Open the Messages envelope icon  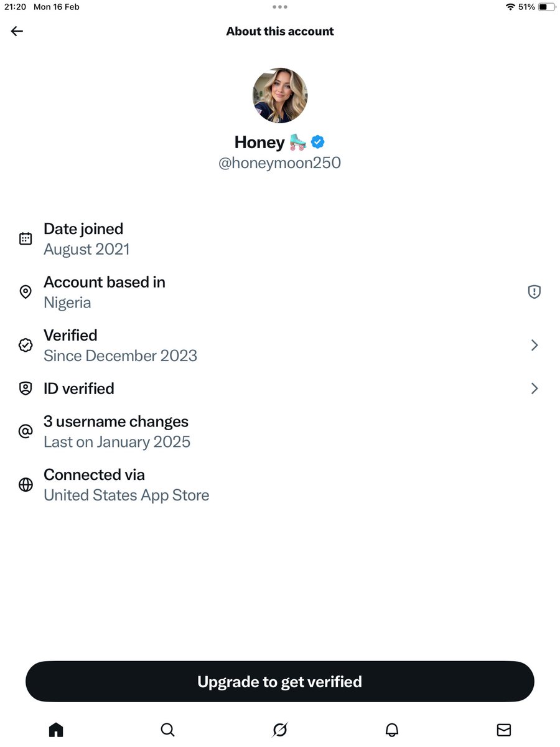(x=504, y=730)
